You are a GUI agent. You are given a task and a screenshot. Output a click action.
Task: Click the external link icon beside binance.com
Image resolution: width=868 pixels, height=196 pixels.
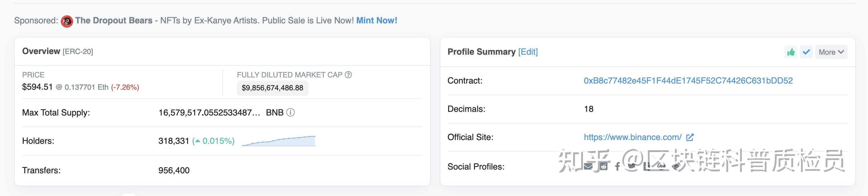pos(690,137)
